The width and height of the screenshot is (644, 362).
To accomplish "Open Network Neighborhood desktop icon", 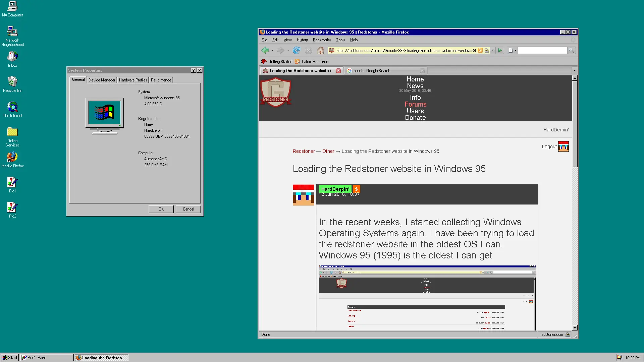I will point(12,32).
